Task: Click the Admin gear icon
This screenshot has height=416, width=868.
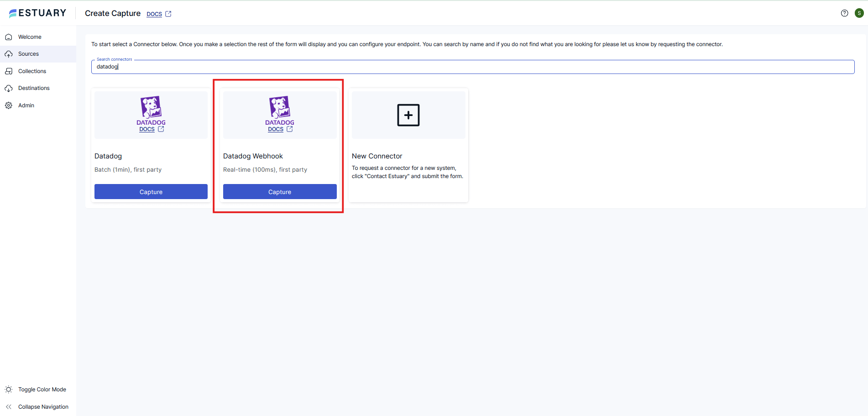Action: tap(9, 105)
